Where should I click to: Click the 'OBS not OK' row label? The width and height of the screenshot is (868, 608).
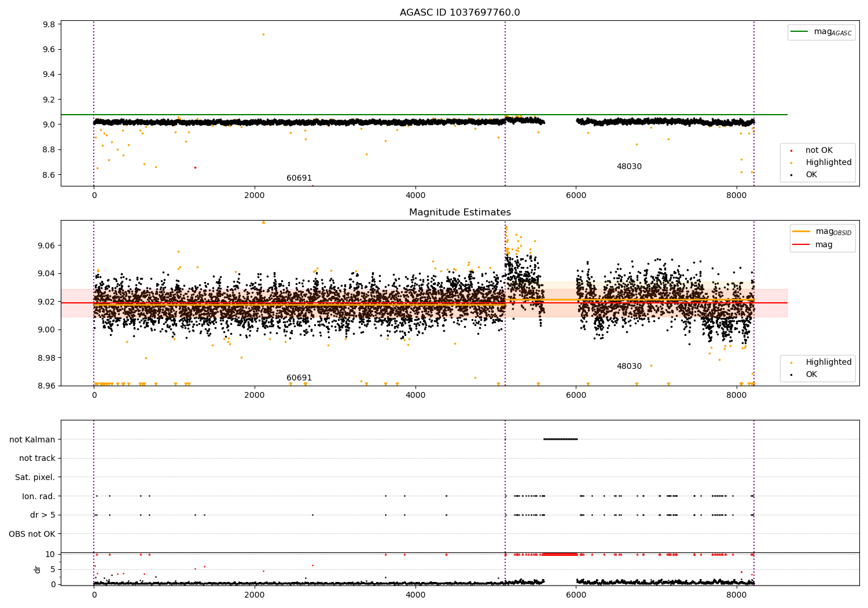pyautogui.click(x=32, y=534)
